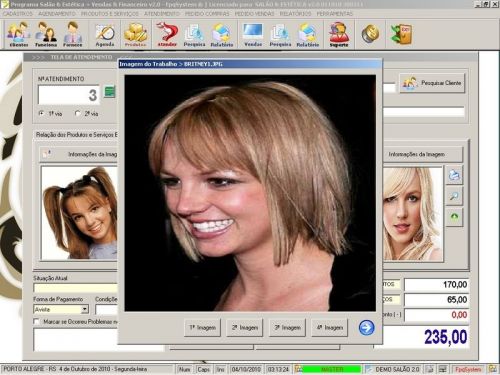The width and height of the screenshot is (500, 375).
Task: Check Marcar se Ocorreu Problemas checkbox
Action: [x=36, y=322]
